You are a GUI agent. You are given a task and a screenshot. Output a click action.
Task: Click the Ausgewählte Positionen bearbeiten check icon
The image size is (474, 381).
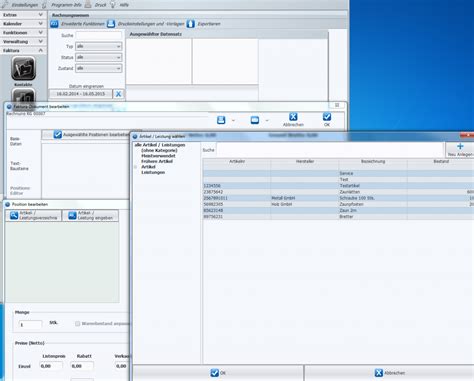pos(58,134)
